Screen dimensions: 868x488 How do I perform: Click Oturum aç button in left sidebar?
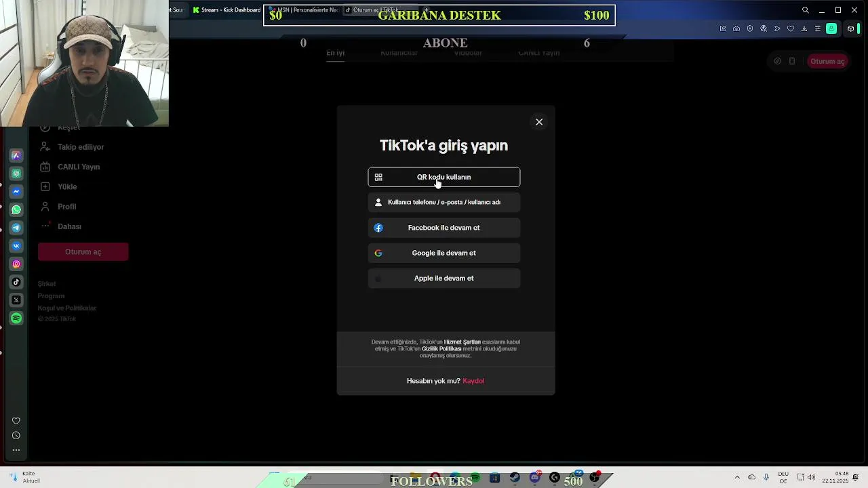[83, 252]
